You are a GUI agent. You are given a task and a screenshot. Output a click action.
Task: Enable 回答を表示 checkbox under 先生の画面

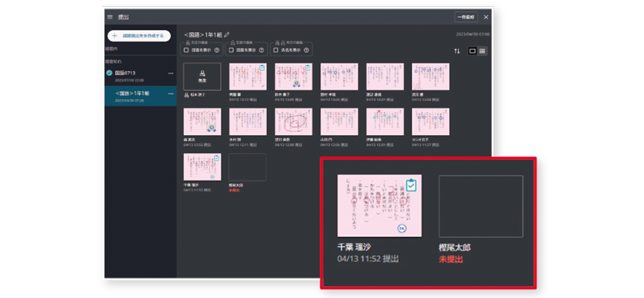pyautogui.click(x=187, y=51)
